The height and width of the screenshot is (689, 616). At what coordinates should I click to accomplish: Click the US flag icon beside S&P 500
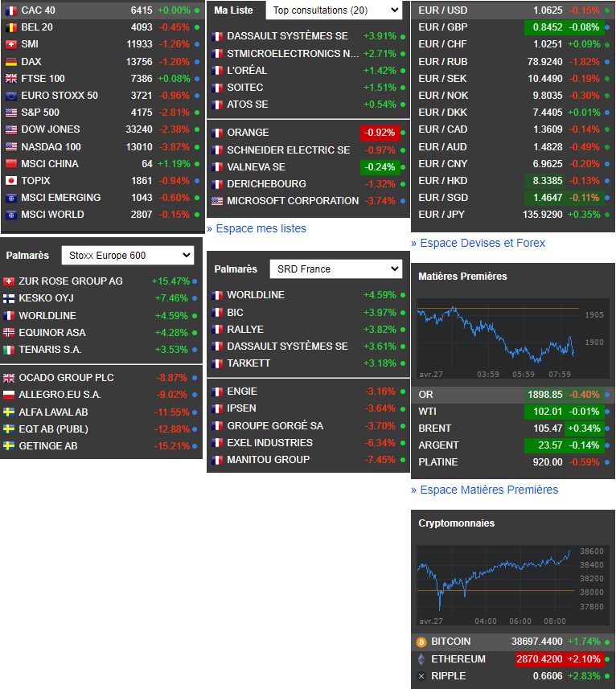(x=11, y=113)
